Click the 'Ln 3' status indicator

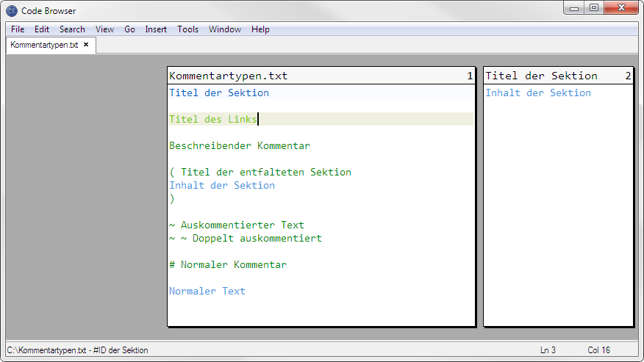[548, 350]
